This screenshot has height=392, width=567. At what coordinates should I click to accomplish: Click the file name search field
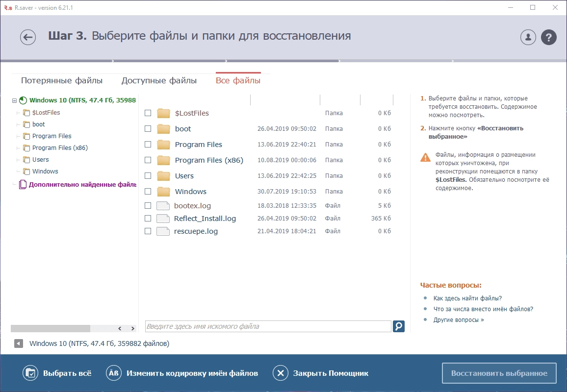268,326
